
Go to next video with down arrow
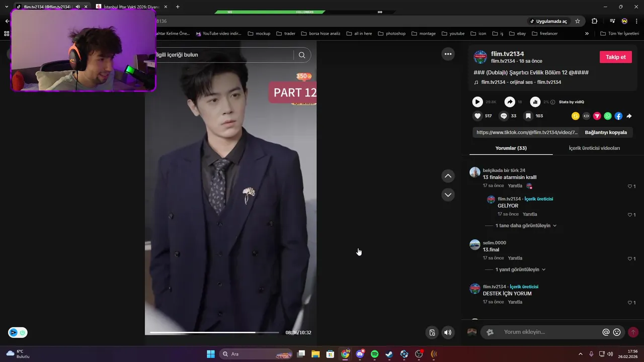coord(448,195)
